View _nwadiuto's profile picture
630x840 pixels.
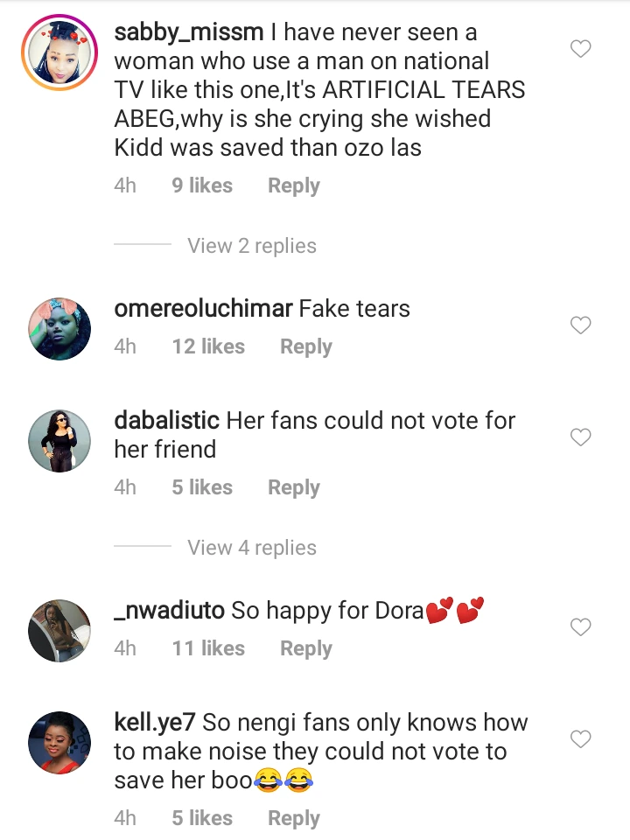[59, 630]
